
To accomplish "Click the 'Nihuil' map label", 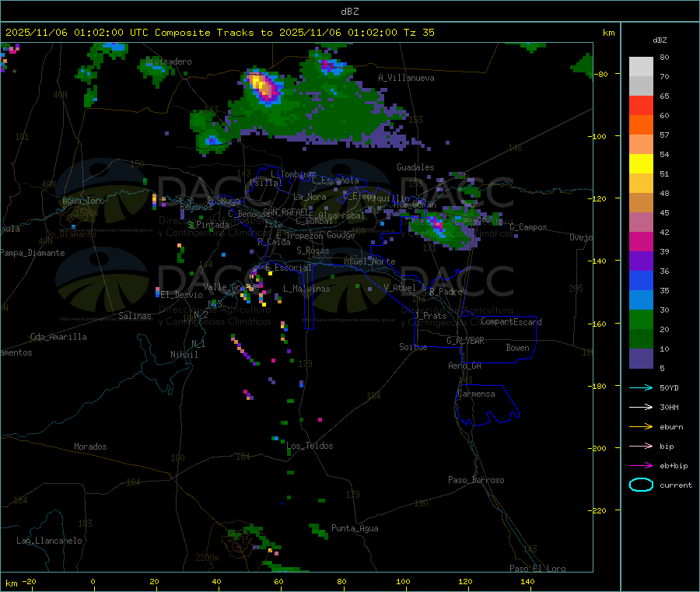I will [184, 355].
